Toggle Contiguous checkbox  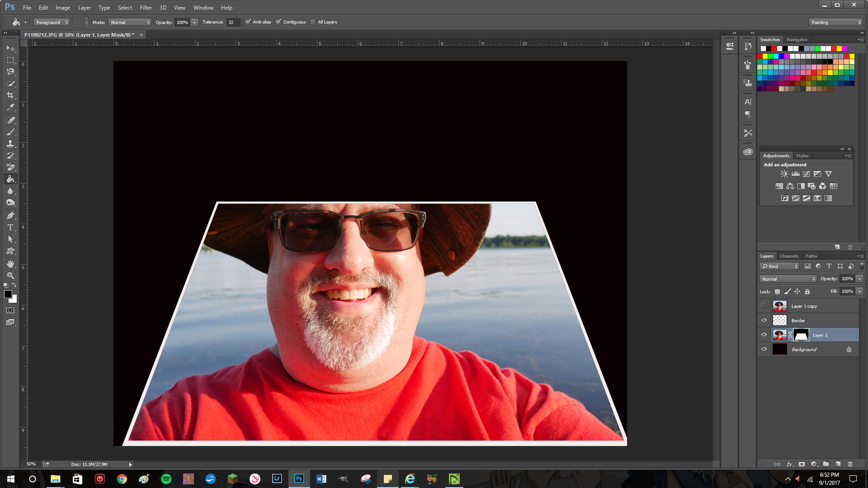point(278,22)
